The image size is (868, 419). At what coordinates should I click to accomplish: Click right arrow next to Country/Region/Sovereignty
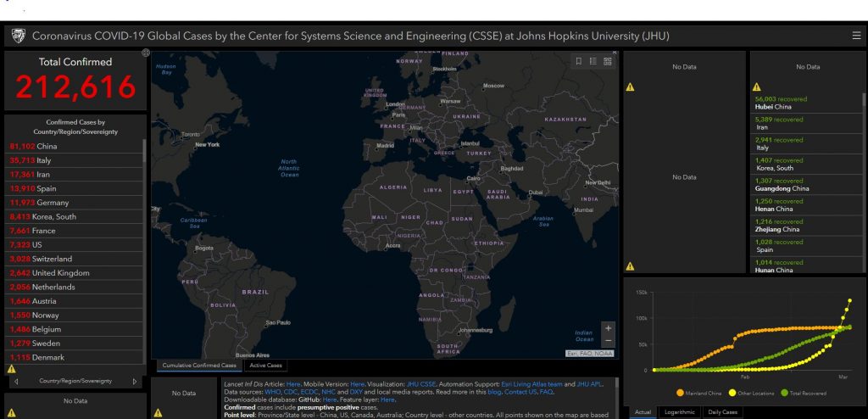134,382
